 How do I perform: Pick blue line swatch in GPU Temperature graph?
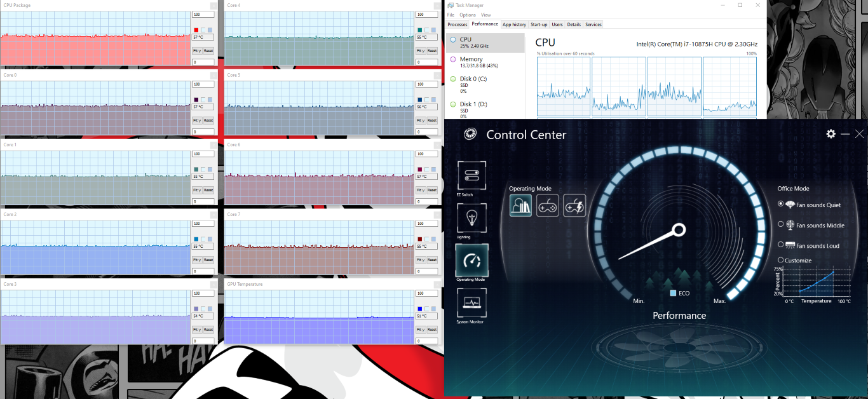[420, 309]
